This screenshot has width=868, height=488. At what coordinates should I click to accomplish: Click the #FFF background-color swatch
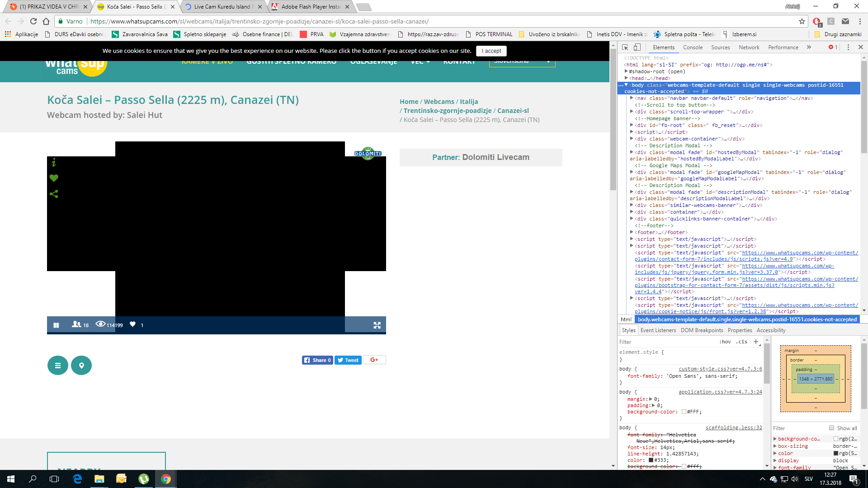[x=684, y=412]
